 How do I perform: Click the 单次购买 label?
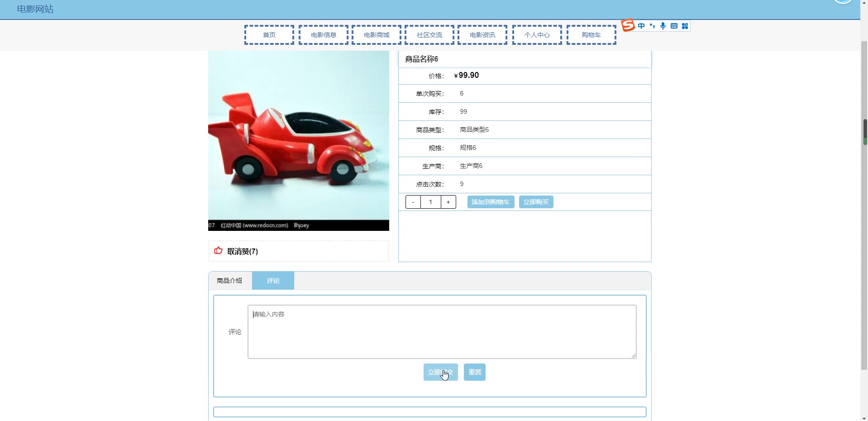(430, 94)
